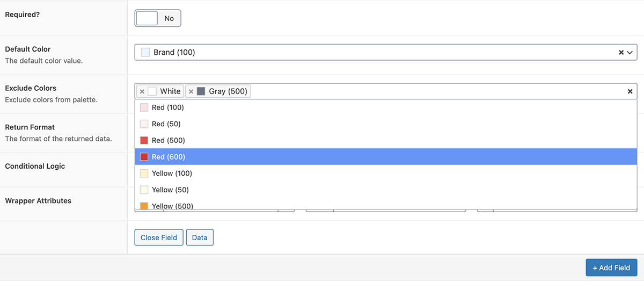644x281 pixels.
Task: Pick the Yellow (500) option
Action: (x=172, y=205)
